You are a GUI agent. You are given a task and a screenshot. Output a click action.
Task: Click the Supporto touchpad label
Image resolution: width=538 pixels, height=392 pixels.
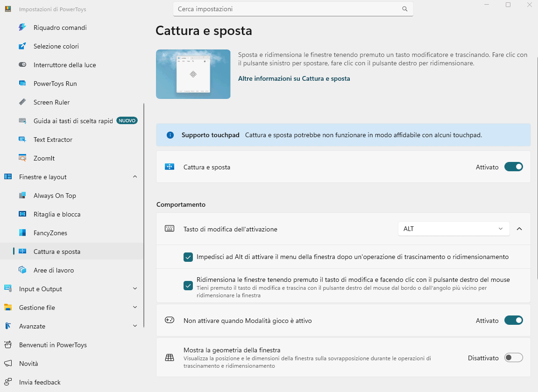point(210,135)
